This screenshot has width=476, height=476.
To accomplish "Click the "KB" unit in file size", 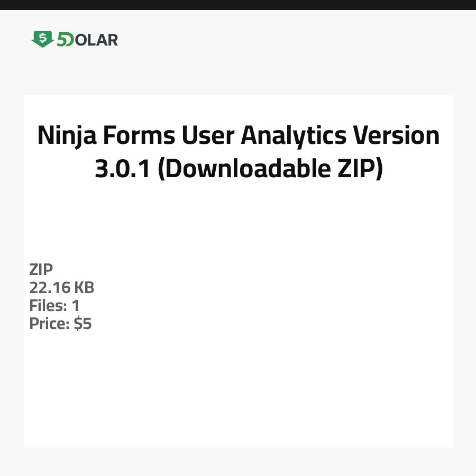I will coord(84,288).
